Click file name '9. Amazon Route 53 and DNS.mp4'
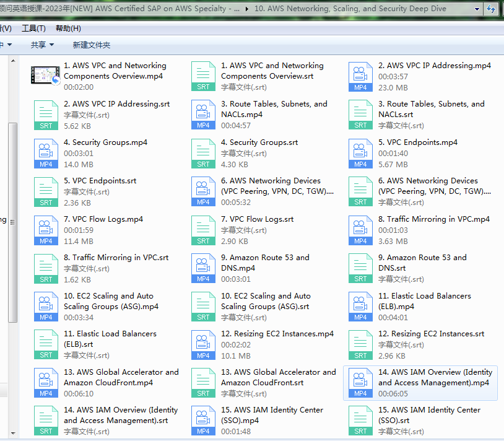This screenshot has width=504, height=441. (x=265, y=263)
